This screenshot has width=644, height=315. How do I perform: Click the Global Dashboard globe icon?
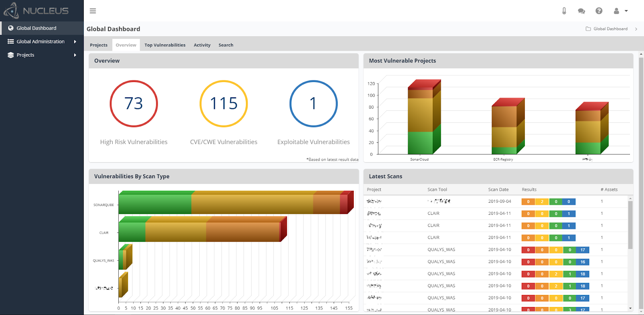pos(11,28)
